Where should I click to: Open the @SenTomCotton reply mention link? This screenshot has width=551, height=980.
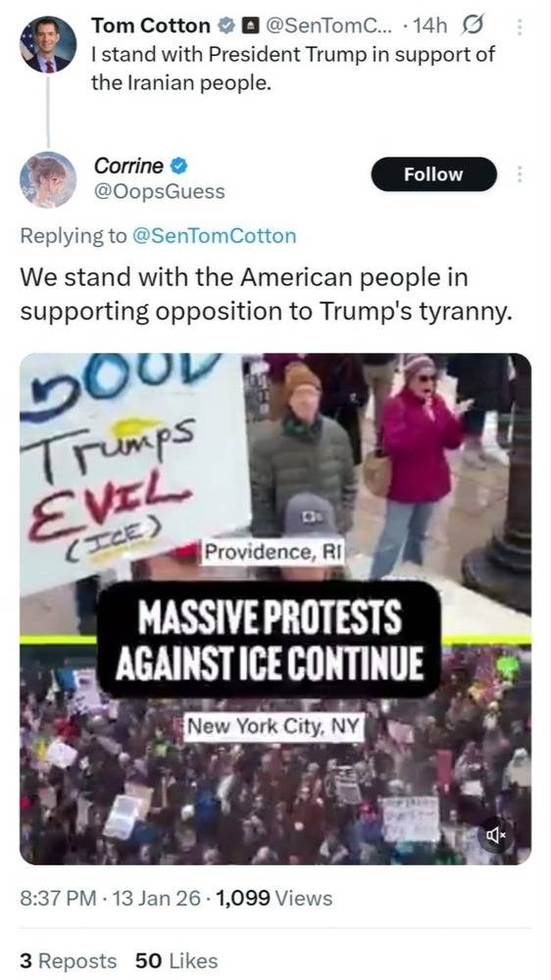(x=214, y=235)
